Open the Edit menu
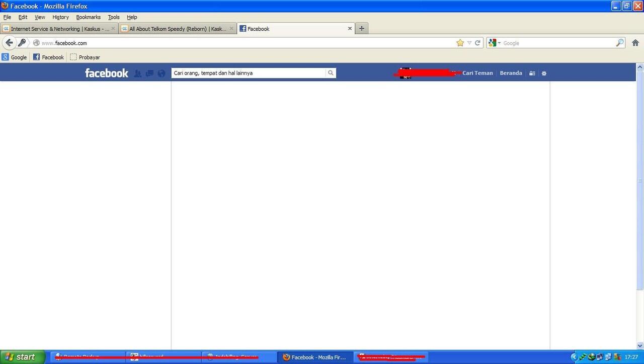Screen dimensions: 644x364 23,17
